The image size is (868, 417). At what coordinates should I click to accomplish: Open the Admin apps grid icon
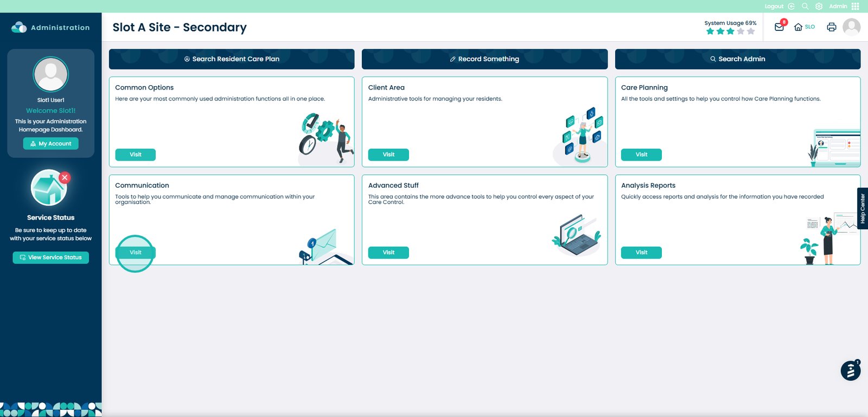856,7
